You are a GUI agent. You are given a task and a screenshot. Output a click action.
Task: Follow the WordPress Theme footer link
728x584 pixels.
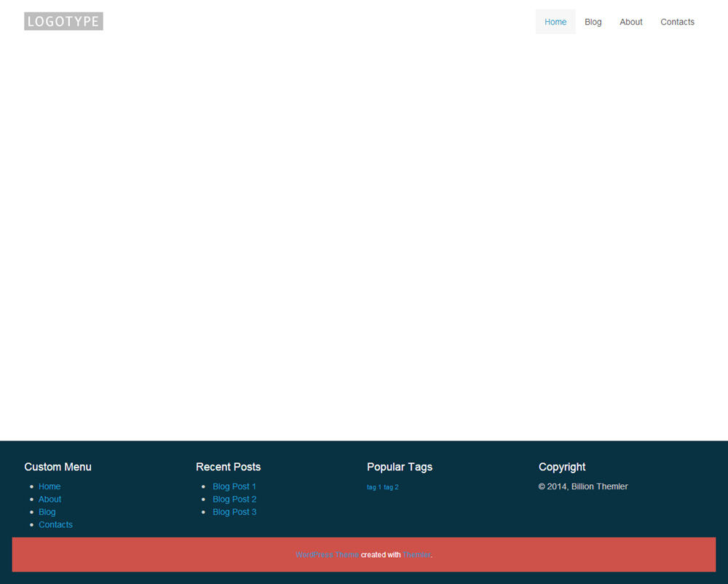pos(327,555)
